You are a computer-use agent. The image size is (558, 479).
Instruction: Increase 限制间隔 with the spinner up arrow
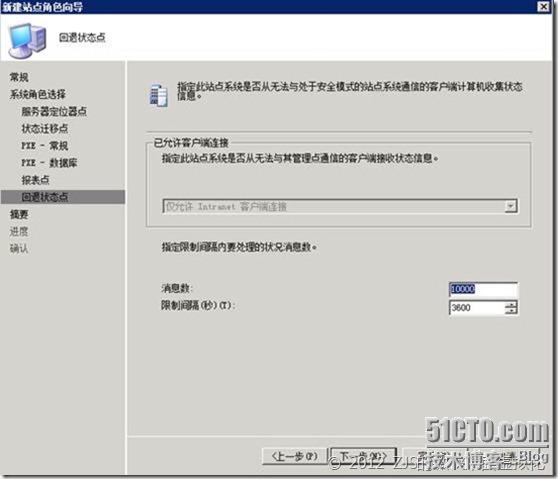511,304
